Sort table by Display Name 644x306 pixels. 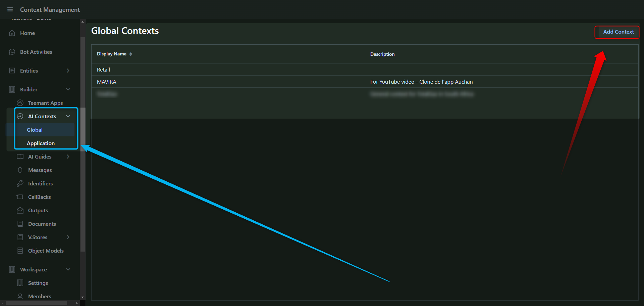point(130,54)
